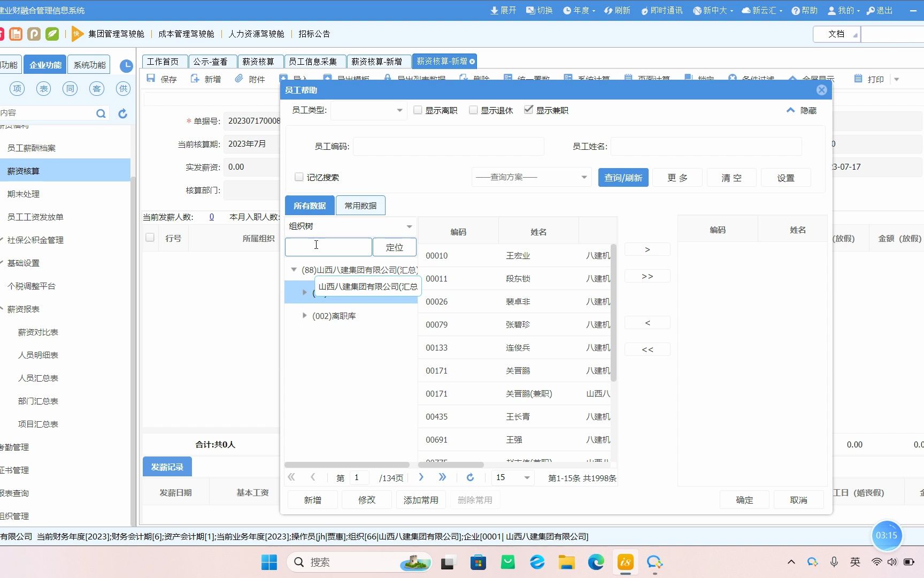Image resolution: width=924 pixels, height=578 pixels.
Task: Collapse the (88)山西八建集团 tree node
Action: [x=294, y=270]
